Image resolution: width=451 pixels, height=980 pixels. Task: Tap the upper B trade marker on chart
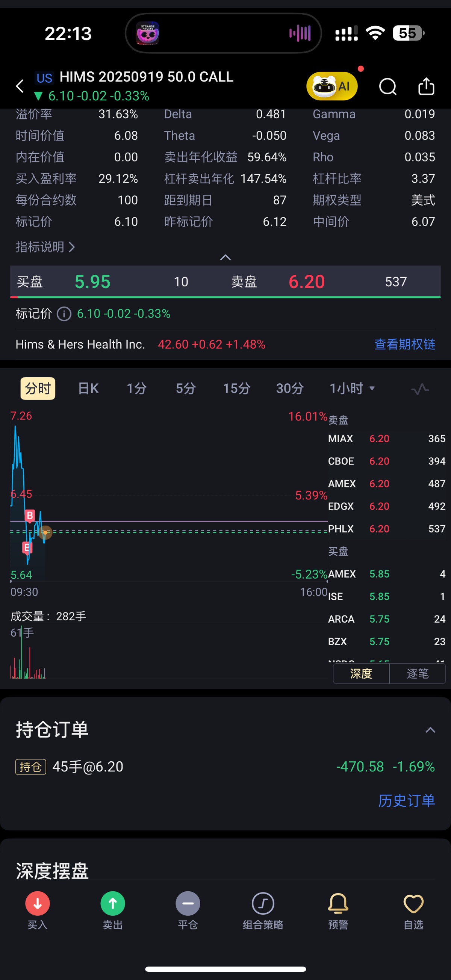30,516
